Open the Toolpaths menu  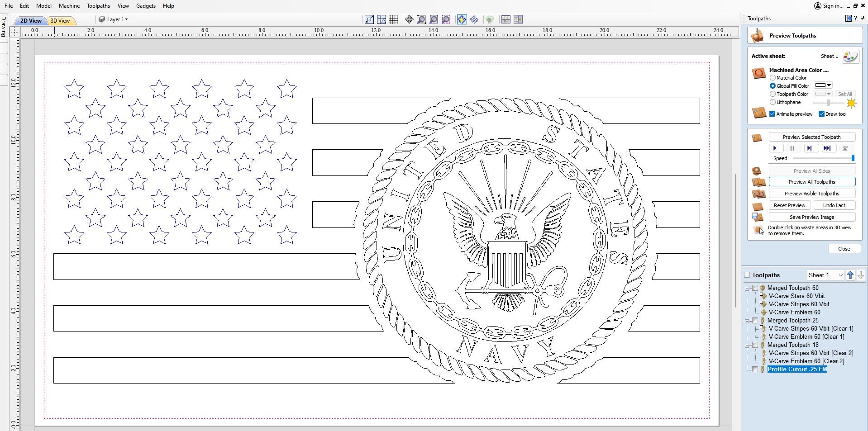point(98,6)
